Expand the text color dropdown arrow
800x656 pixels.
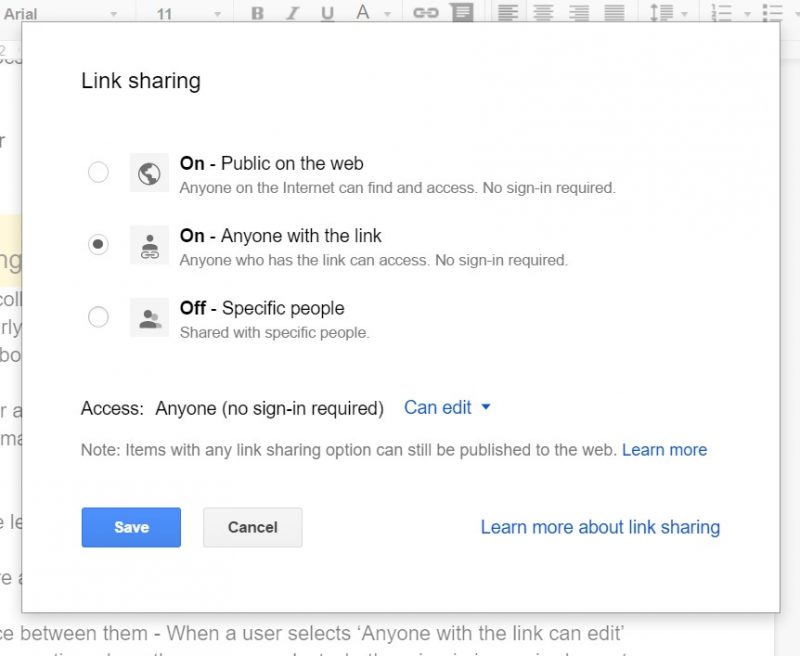(x=387, y=14)
